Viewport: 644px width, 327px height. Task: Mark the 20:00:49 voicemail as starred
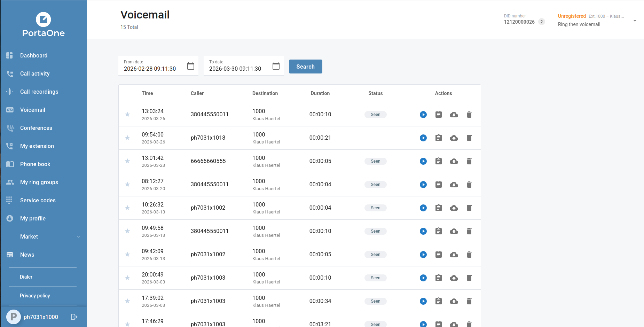pos(127,278)
